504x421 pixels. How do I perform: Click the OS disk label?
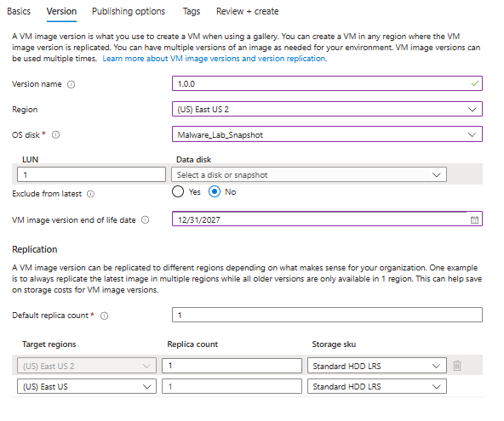pos(26,135)
